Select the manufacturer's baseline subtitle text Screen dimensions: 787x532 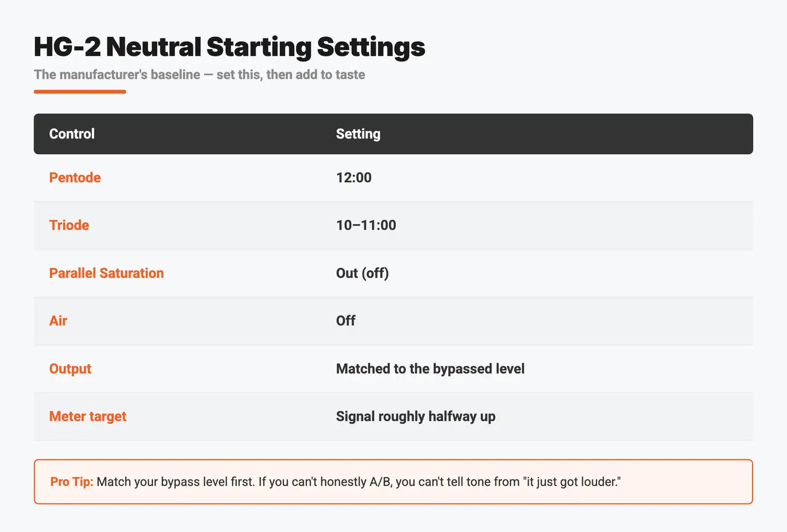200,74
